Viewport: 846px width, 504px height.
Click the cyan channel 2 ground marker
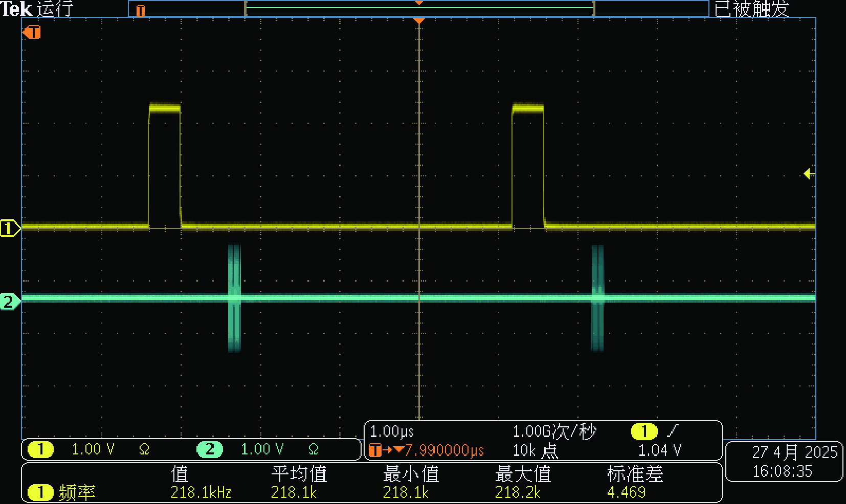tap(9, 302)
